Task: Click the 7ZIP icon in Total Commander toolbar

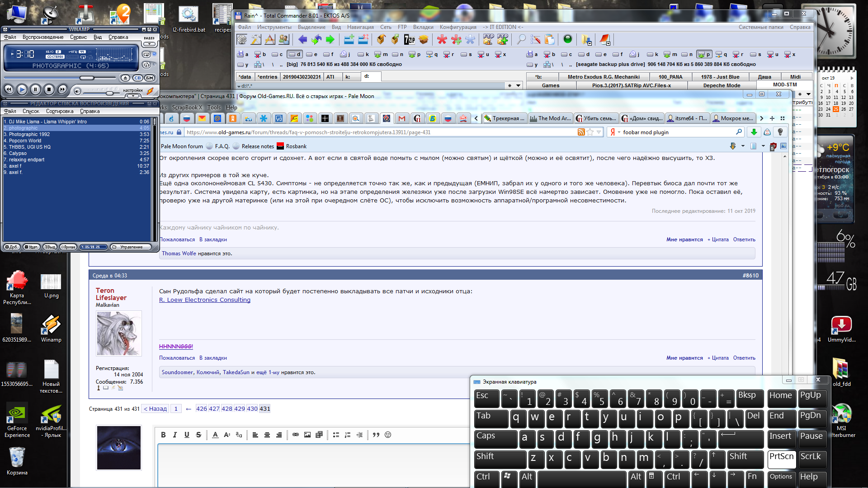Action: 409,40
